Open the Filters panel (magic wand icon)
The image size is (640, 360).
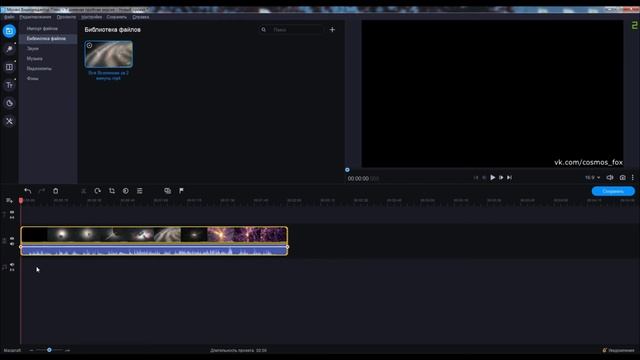coord(9,49)
